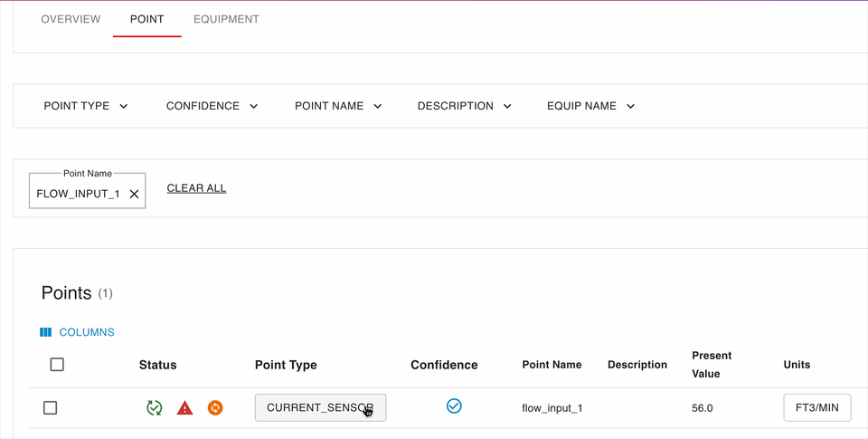Click the Clear All link
The width and height of the screenshot is (868, 439).
[x=196, y=188]
